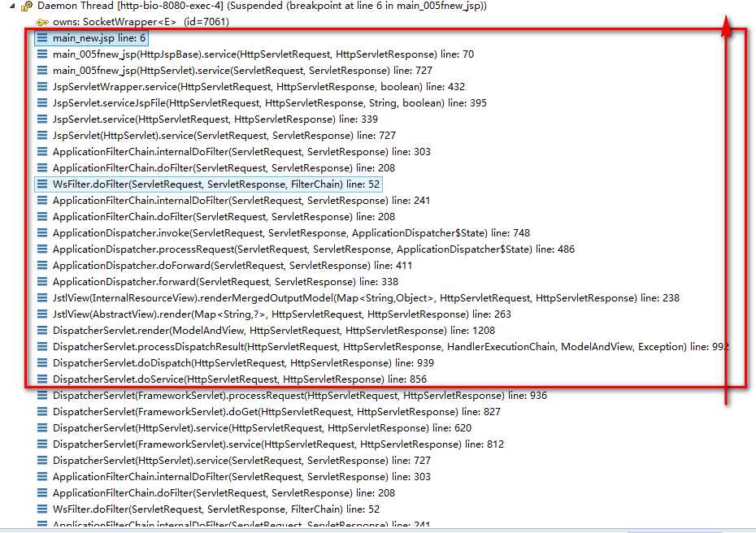Click frame icon of HttpJspBase.service line 70
Image resolution: width=756 pixels, height=533 pixels.
click(42, 54)
